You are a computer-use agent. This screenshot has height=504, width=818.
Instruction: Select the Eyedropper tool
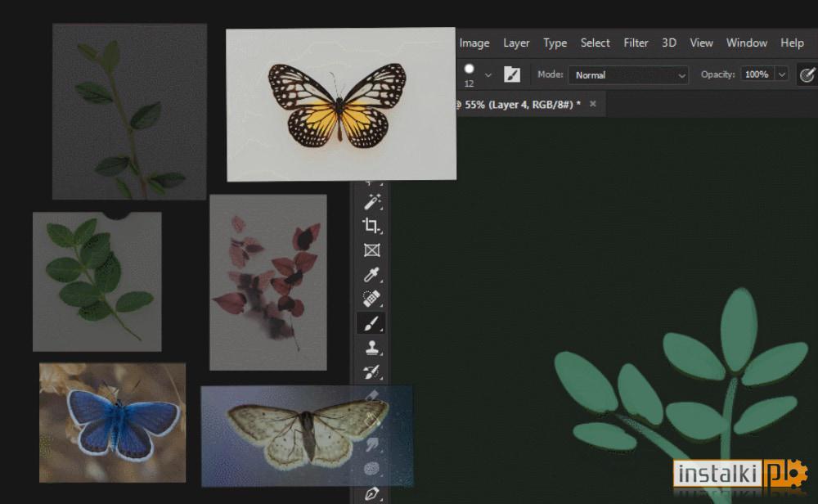pyautogui.click(x=371, y=274)
